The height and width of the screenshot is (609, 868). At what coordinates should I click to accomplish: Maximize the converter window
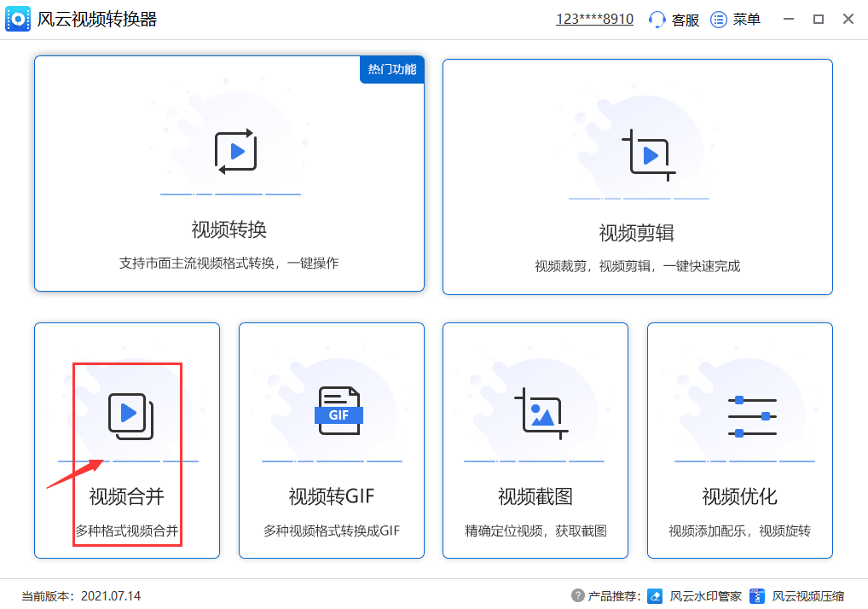[819, 20]
